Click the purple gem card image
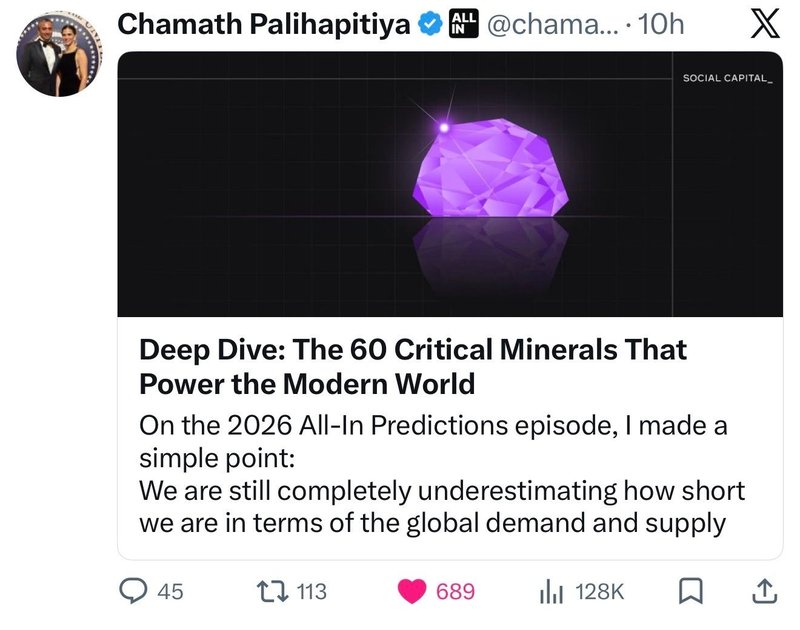The image size is (800, 630). (449, 185)
